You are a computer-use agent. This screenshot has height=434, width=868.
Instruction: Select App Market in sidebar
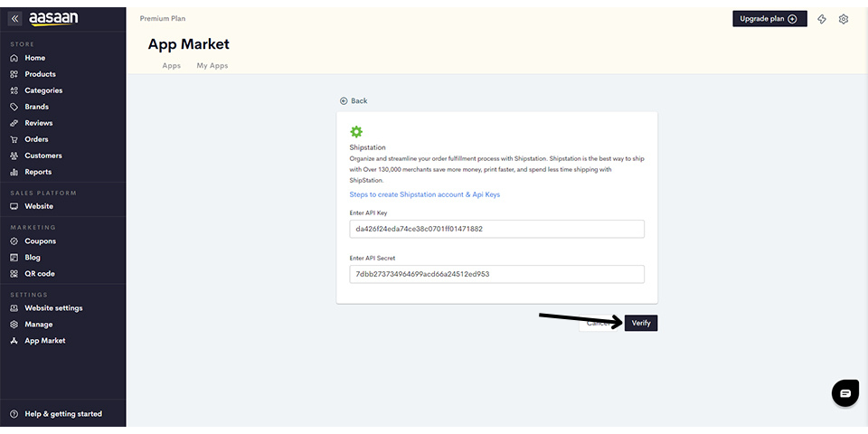(45, 341)
